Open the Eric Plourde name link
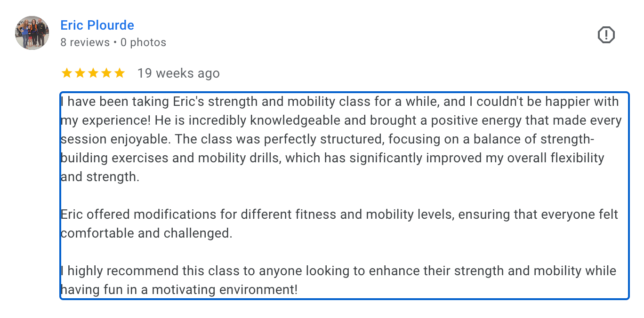644x318 pixels. coord(97,25)
